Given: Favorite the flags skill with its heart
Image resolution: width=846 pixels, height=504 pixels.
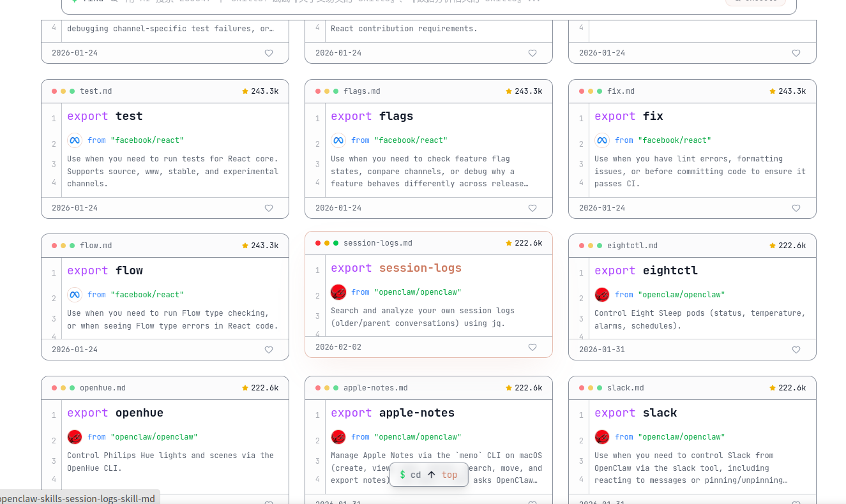Looking at the screenshot, I should 533,208.
